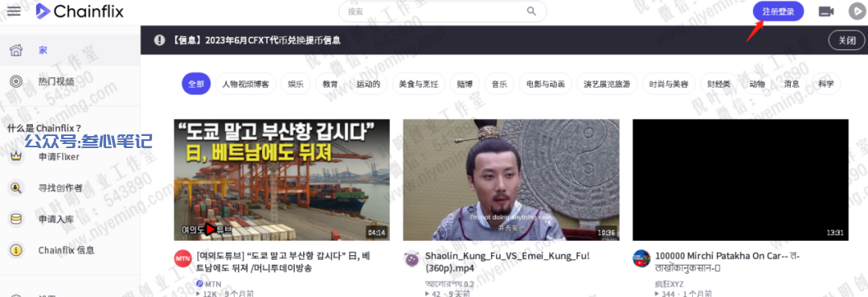
Task: Open Shaolin_Kung_Fu_VS_Emei_Kung_Fu! title link
Action: point(508,262)
